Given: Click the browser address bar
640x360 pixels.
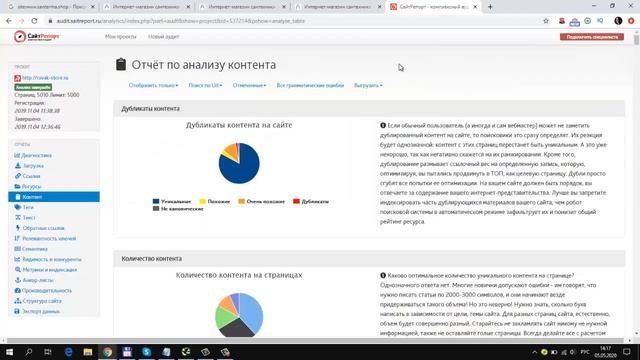Looking at the screenshot, I should pyautogui.click(x=294, y=21).
